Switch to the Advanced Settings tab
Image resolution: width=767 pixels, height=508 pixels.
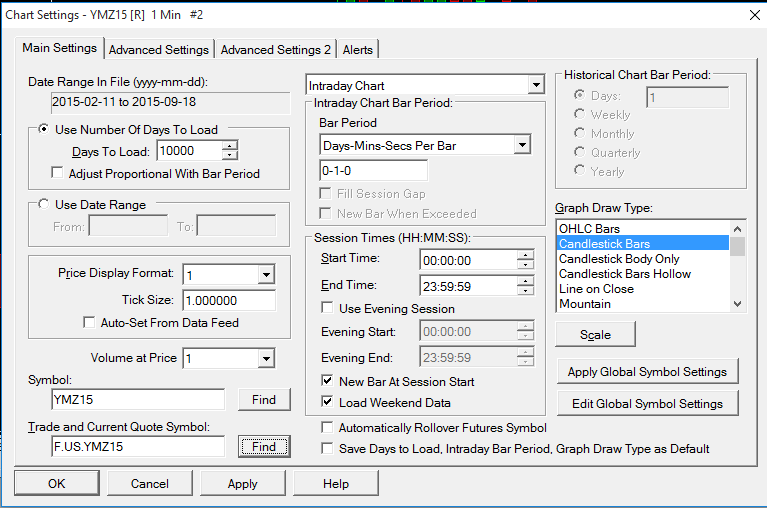coord(158,50)
